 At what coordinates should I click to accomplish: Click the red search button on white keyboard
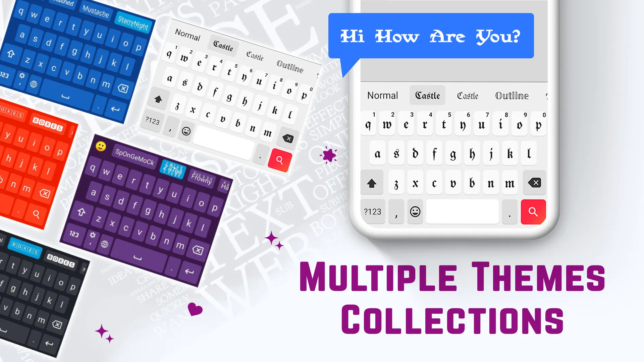tap(280, 160)
